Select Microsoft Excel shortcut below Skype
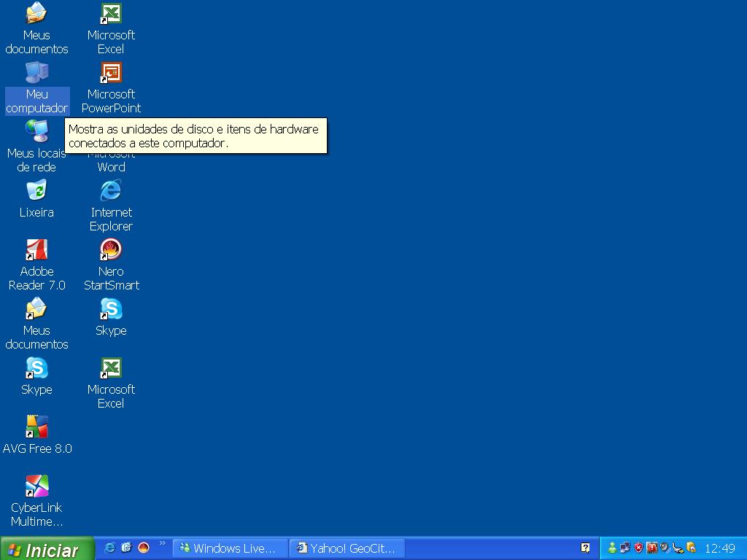Image resolution: width=747 pixels, height=560 pixels. pyautogui.click(x=111, y=383)
